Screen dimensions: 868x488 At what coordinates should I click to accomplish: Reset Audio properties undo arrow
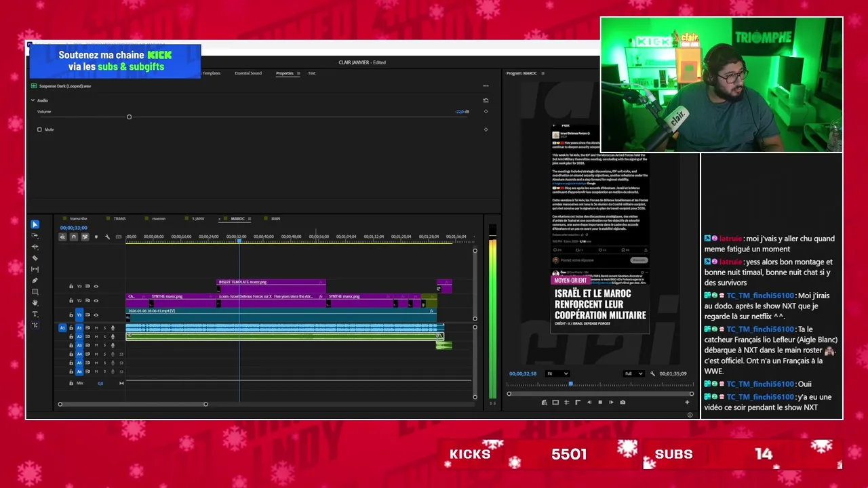point(486,100)
